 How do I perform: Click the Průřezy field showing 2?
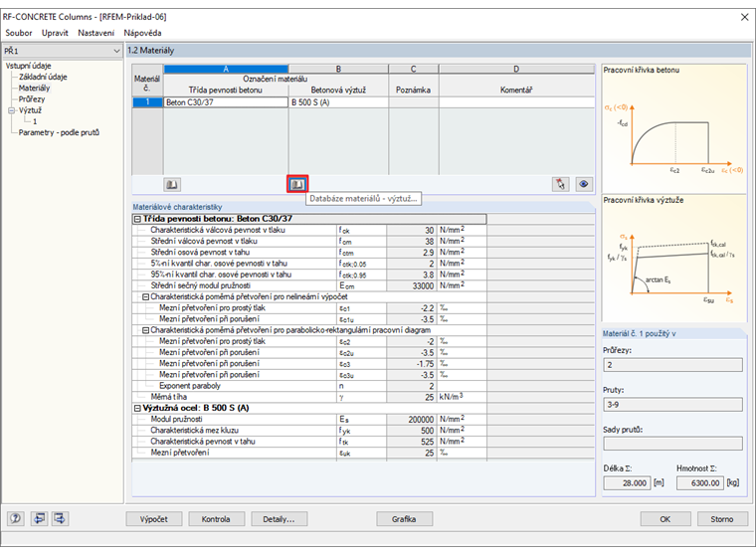(x=672, y=365)
